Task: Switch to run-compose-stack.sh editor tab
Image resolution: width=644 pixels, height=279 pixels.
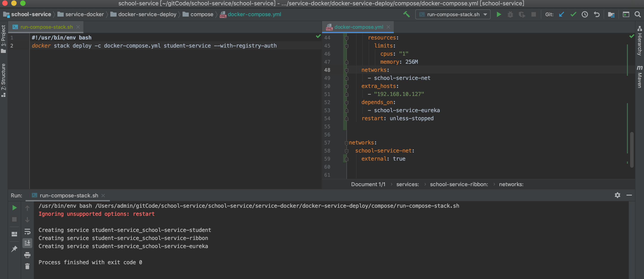Action: [46, 27]
